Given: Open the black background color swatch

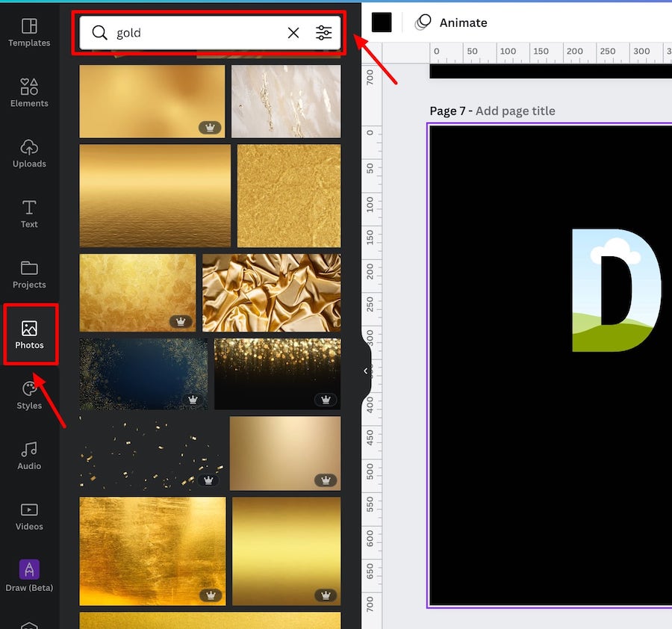Looking at the screenshot, I should point(382,22).
